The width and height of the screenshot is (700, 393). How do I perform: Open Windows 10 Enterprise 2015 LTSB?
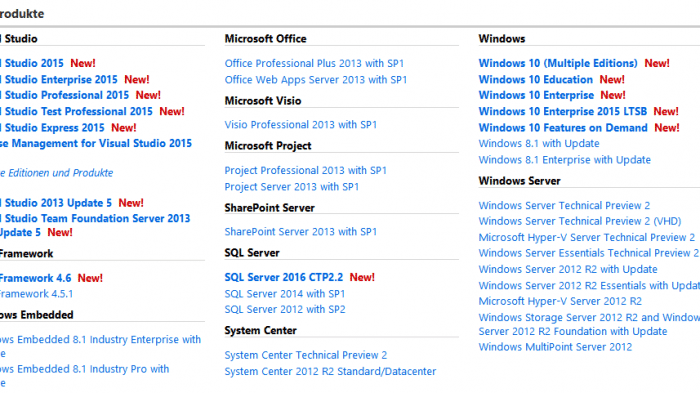[562, 111]
